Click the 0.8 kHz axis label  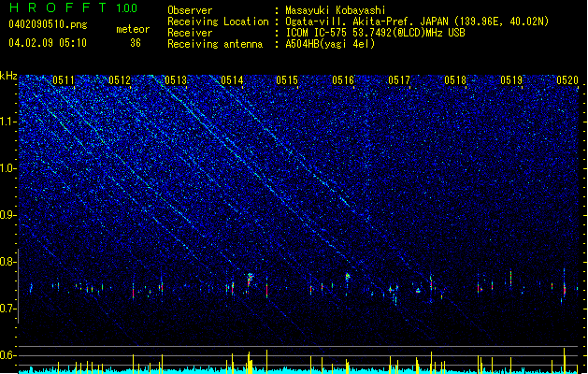pyautogui.click(x=8, y=262)
